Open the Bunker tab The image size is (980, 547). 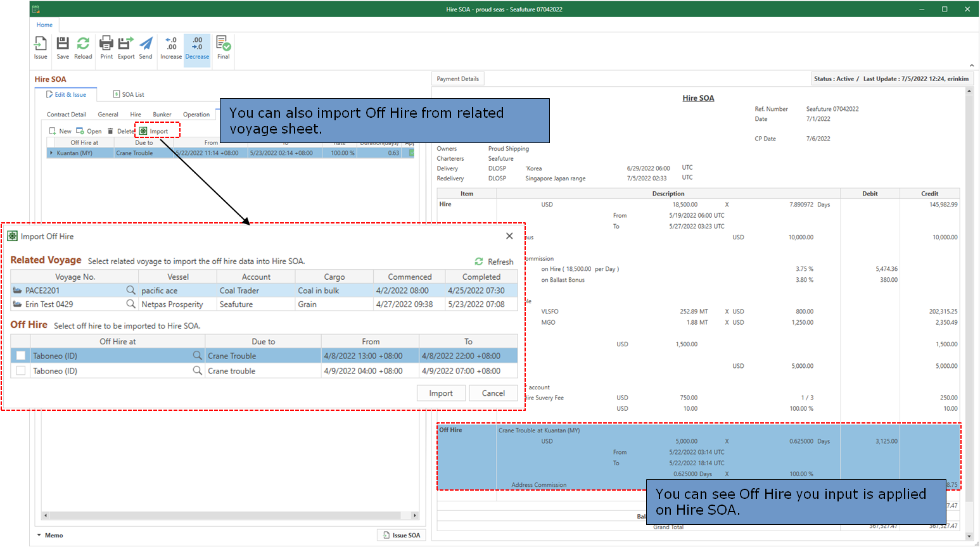click(x=162, y=115)
